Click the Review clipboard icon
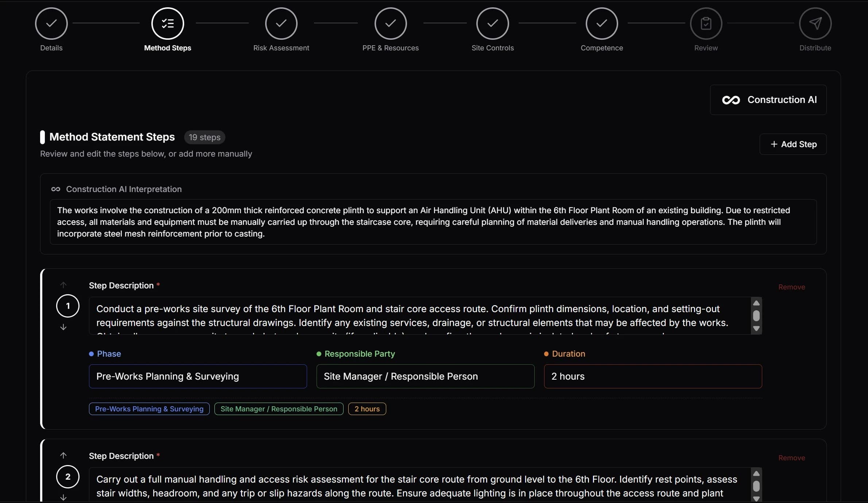The image size is (868, 503). click(706, 23)
